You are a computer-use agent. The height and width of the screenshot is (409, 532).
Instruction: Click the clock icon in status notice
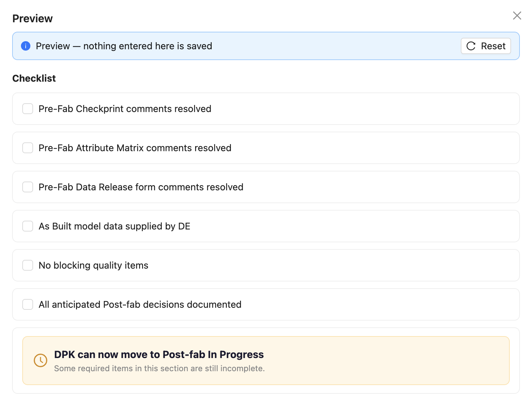41,360
